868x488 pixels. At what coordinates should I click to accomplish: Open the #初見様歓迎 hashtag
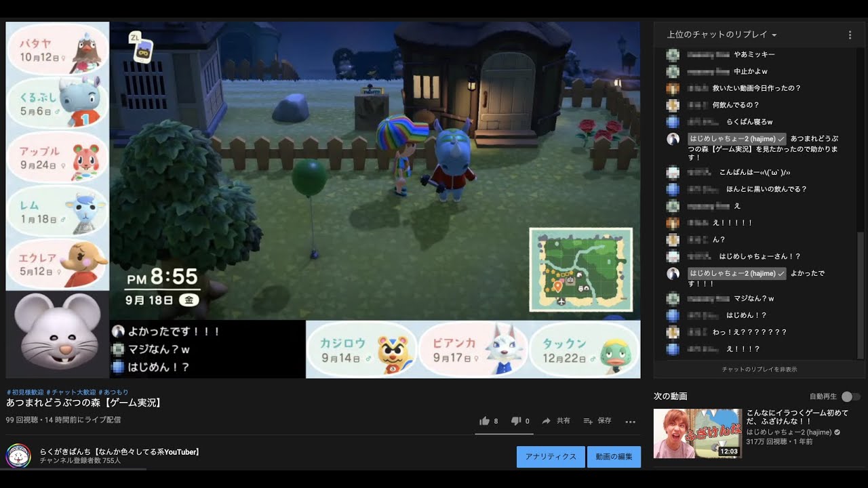click(25, 392)
